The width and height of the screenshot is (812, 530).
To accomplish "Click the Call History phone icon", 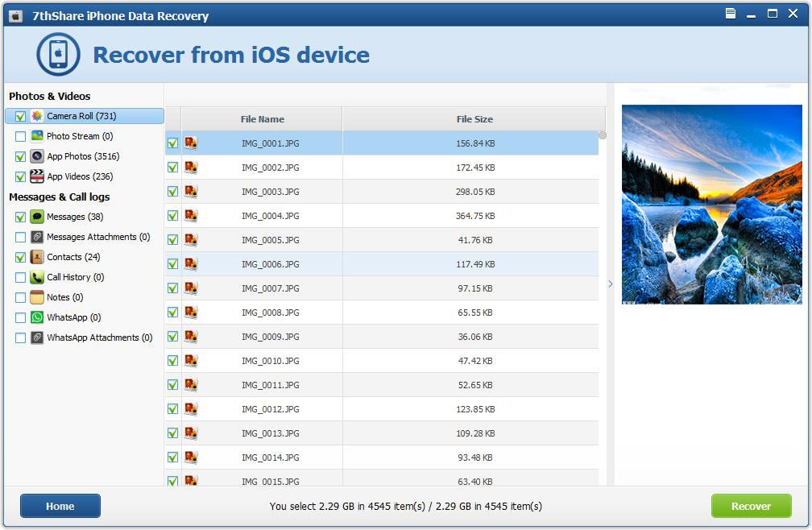I will (37, 277).
